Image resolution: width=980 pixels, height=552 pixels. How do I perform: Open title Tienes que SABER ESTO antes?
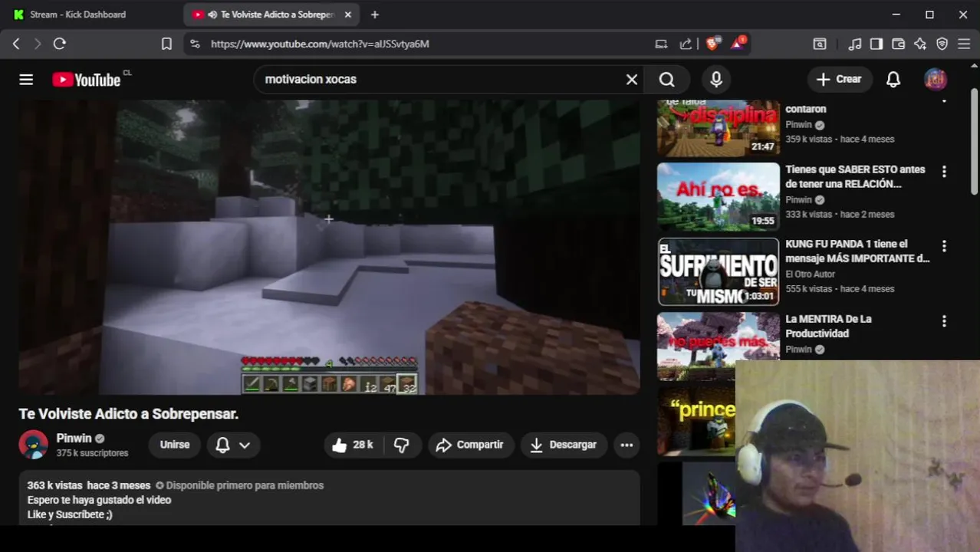(855, 176)
